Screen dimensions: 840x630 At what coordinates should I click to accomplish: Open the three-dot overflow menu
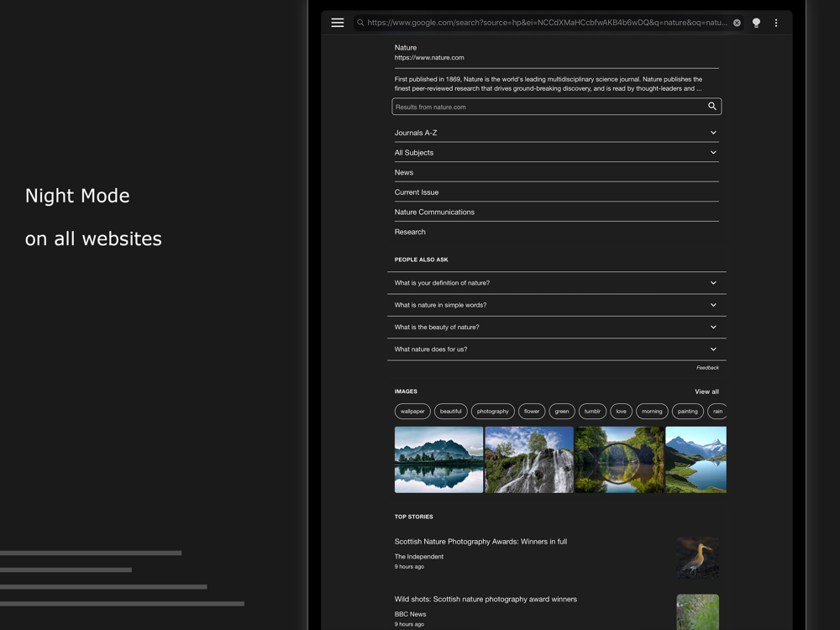[x=776, y=23]
